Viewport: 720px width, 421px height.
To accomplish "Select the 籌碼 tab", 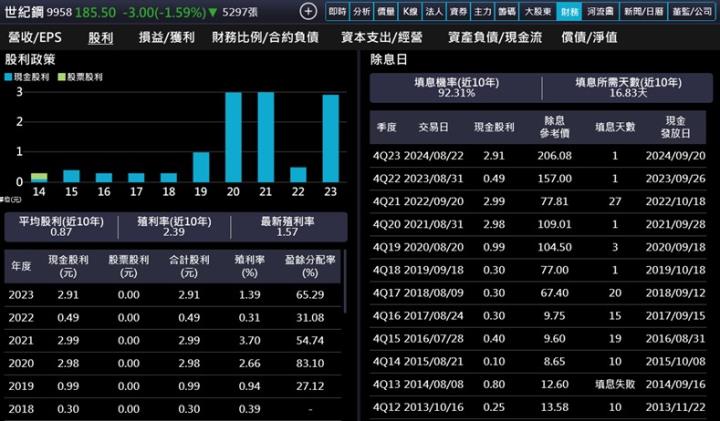I will pos(506,11).
